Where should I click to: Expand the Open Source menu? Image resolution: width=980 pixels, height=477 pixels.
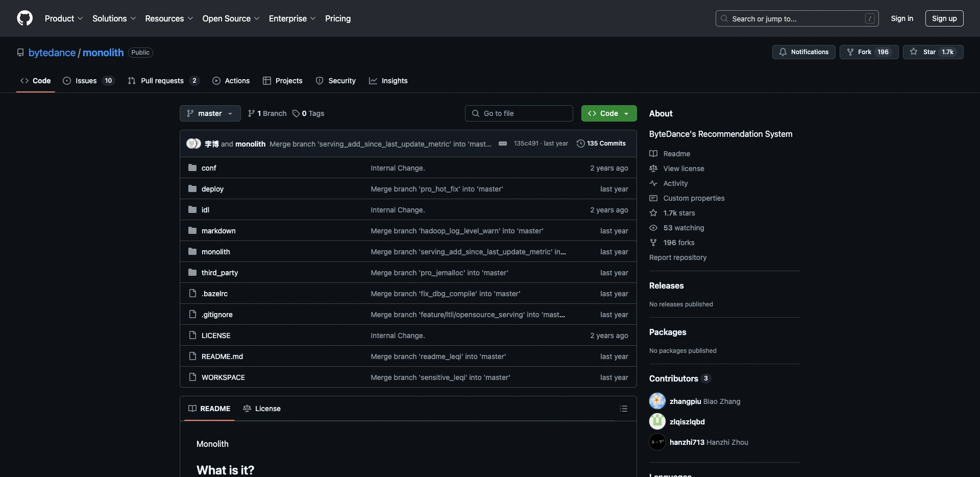(x=231, y=18)
